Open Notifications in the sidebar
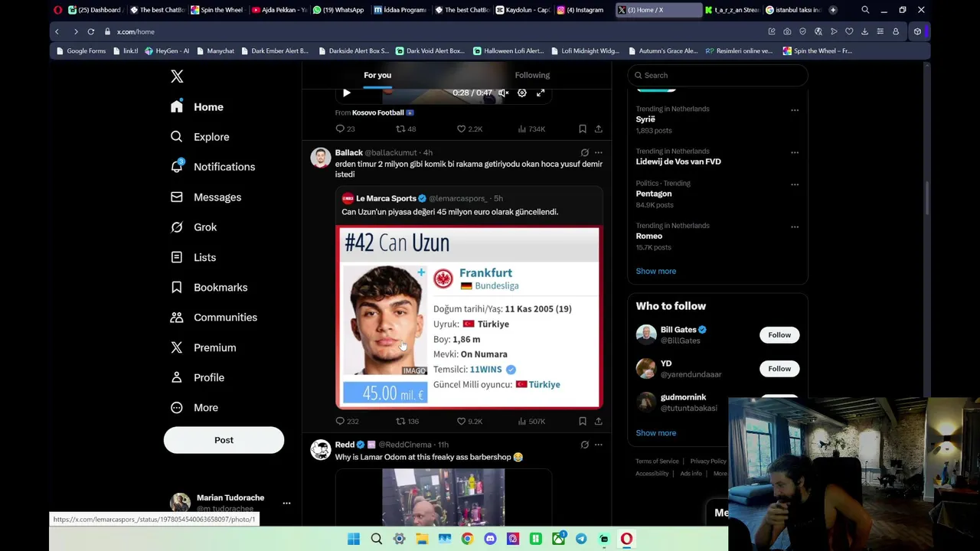The image size is (980, 551). (x=213, y=167)
